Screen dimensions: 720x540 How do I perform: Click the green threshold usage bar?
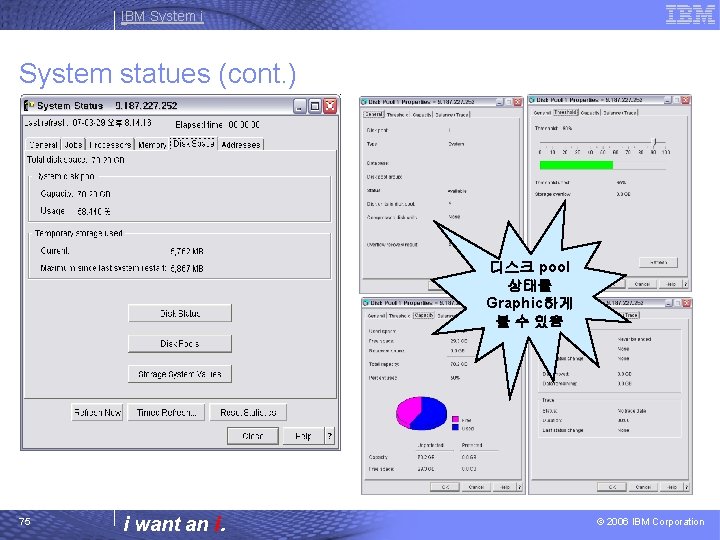click(576, 165)
